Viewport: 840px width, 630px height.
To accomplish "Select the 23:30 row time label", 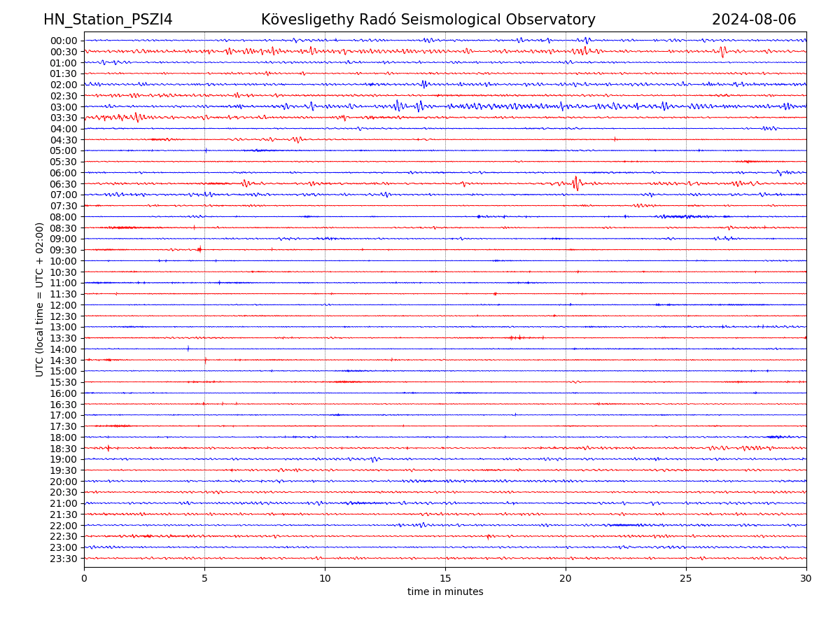I will click(x=64, y=559).
